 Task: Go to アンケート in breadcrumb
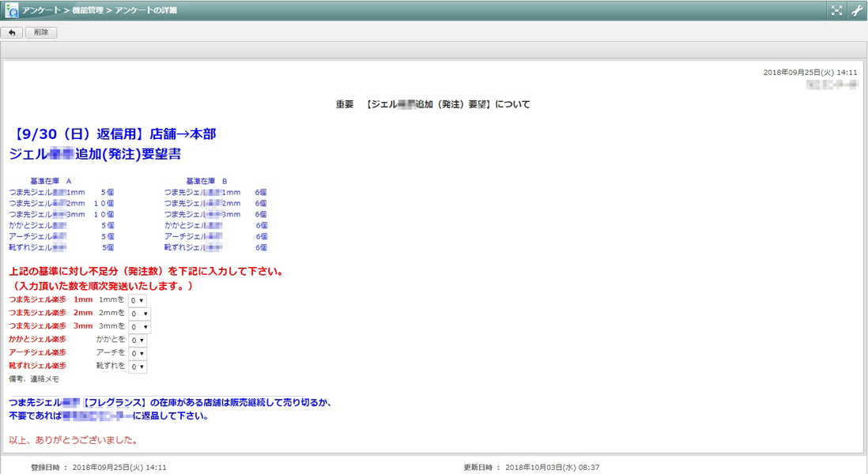42,10
